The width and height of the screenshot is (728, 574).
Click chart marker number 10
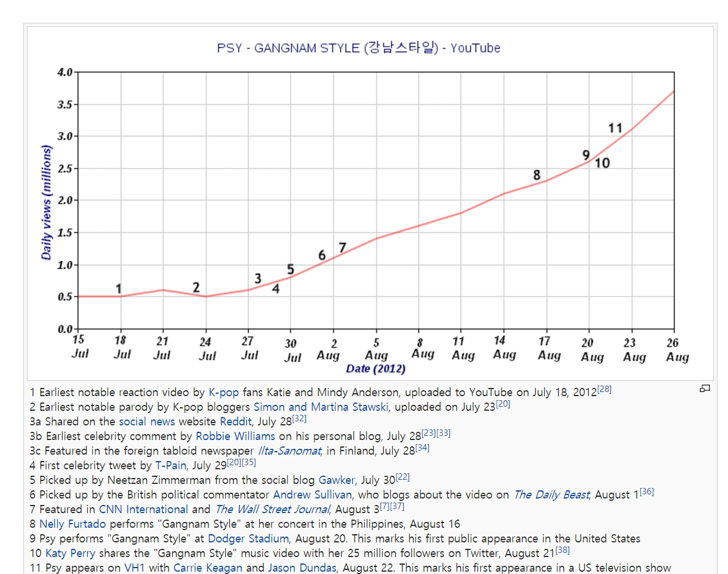point(602,163)
